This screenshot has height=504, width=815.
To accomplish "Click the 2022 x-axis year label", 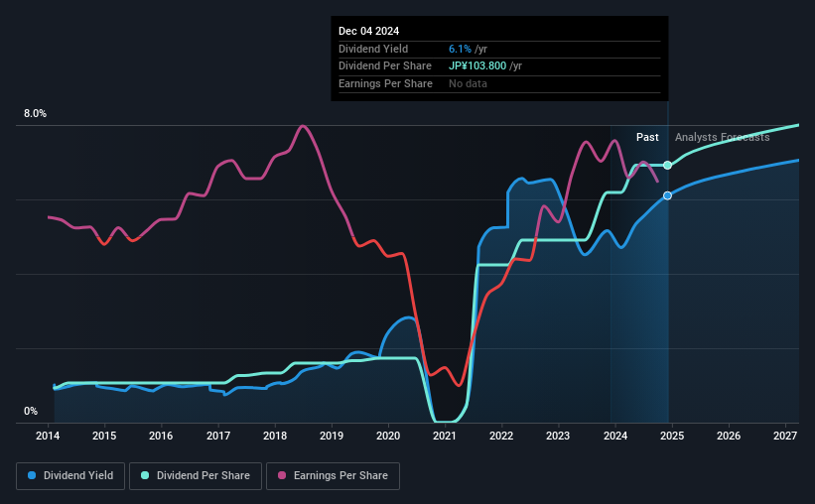I will coord(501,436).
